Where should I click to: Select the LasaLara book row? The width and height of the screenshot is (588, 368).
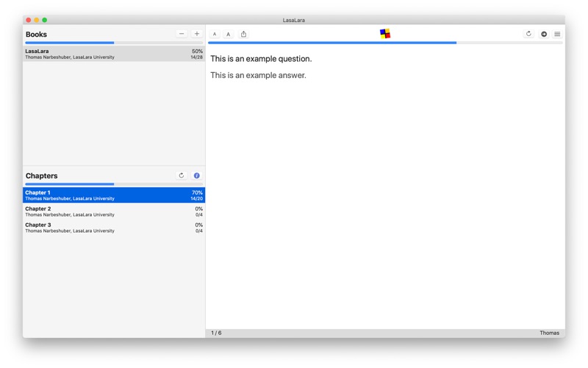point(114,54)
